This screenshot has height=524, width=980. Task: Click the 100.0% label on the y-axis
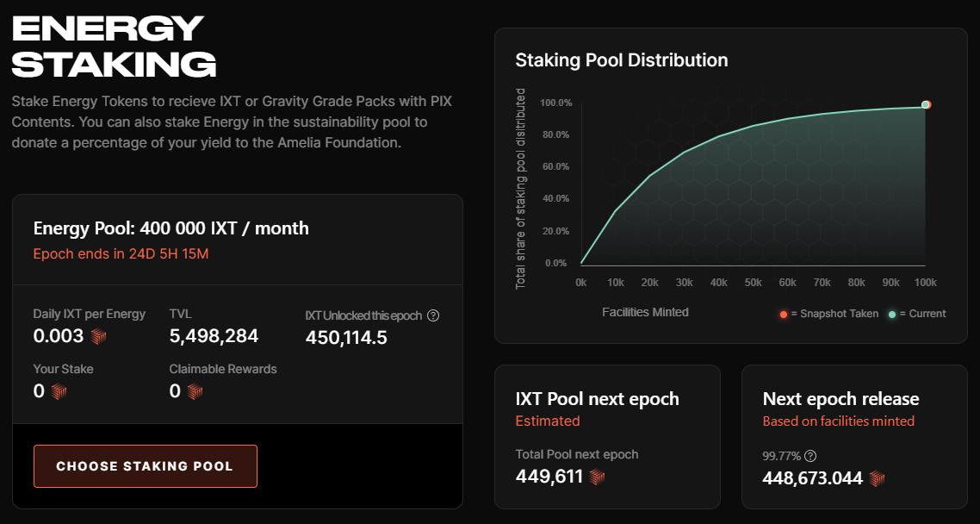pos(555,103)
